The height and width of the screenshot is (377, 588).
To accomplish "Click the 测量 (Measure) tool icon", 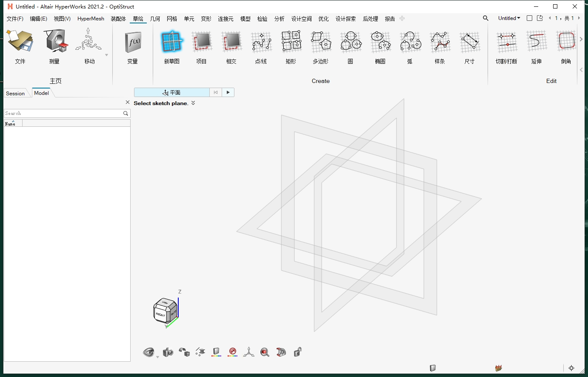I will pos(55,42).
